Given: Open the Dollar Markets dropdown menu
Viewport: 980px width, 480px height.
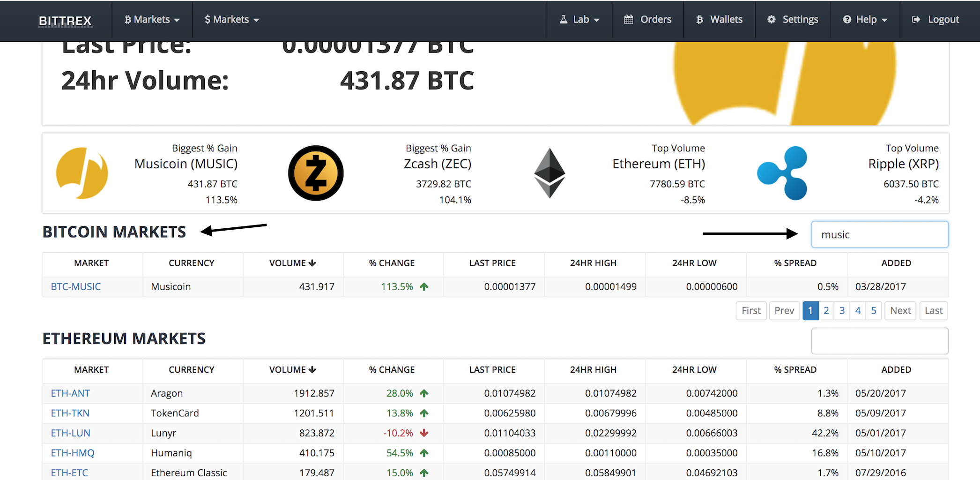Looking at the screenshot, I should coord(232,20).
